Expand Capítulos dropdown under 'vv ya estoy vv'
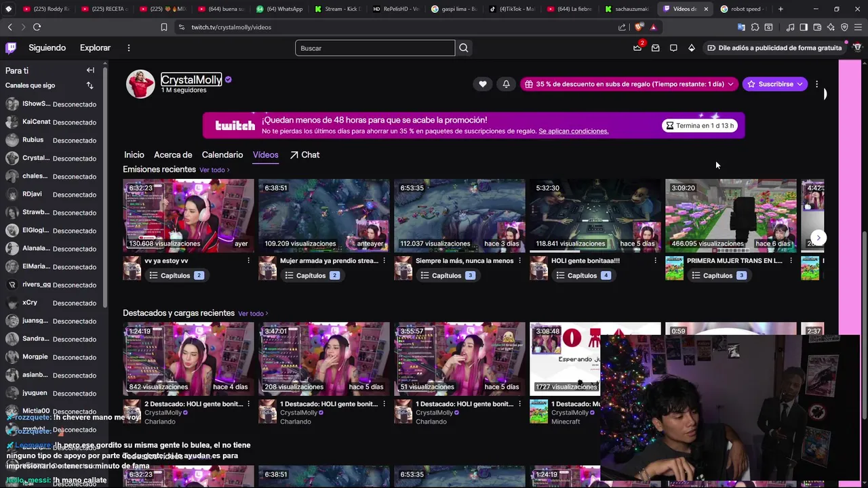The width and height of the screenshot is (868, 488). [x=176, y=275]
